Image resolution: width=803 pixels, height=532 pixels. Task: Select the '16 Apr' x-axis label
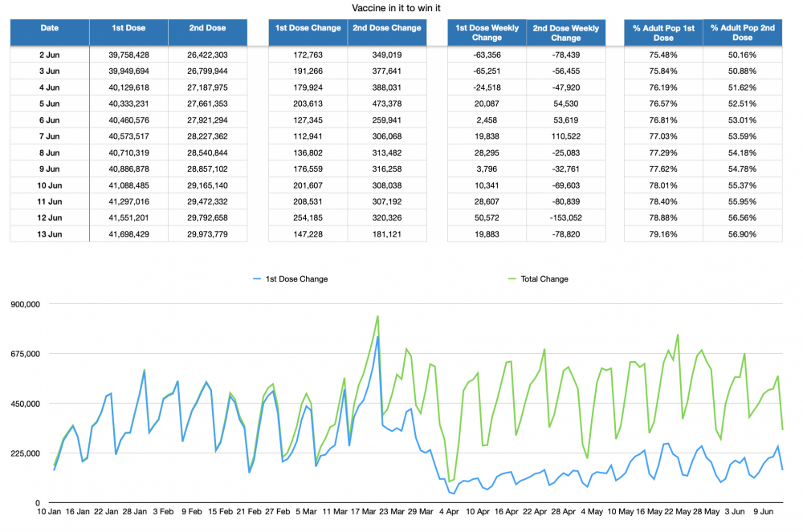(506, 512)
